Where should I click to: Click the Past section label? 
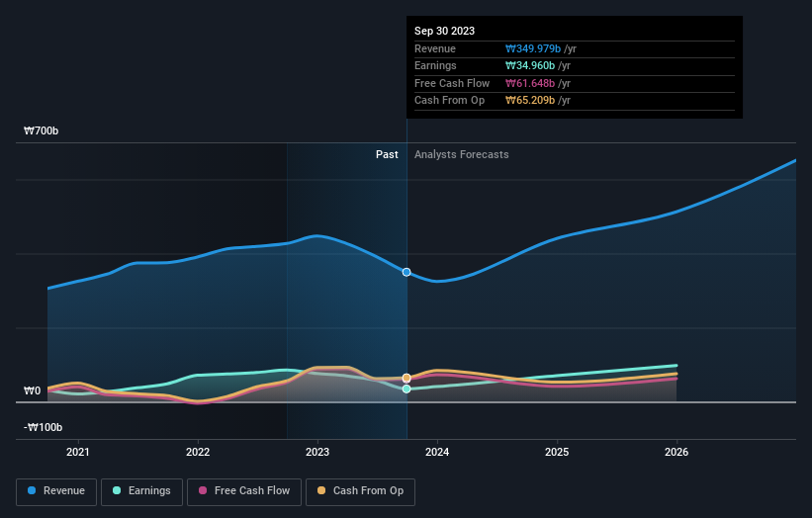pos(387,155)
